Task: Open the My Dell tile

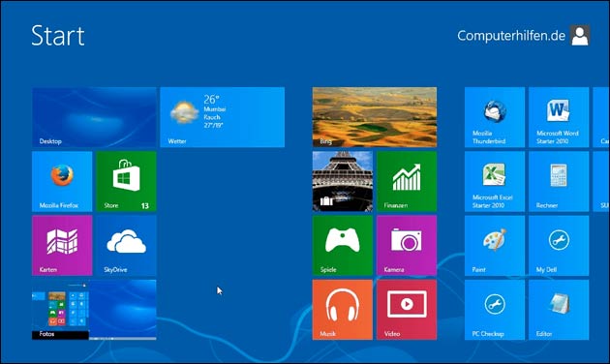Action: pos(559,245)
